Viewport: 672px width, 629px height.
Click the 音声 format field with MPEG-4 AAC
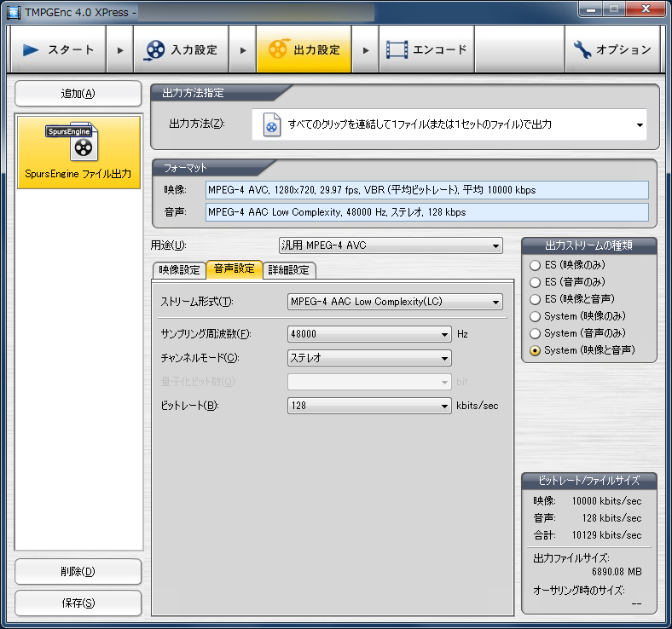(427, 212)
